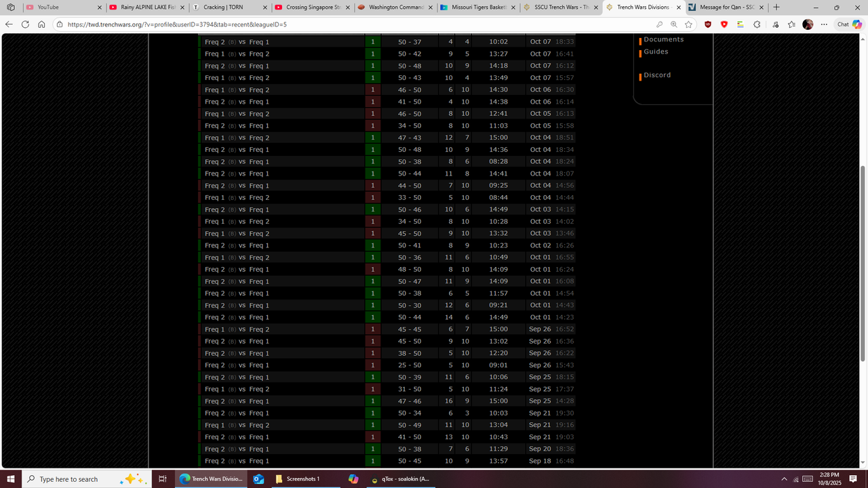
Task: Open the browser profile avatar
Action: (808, 24)
